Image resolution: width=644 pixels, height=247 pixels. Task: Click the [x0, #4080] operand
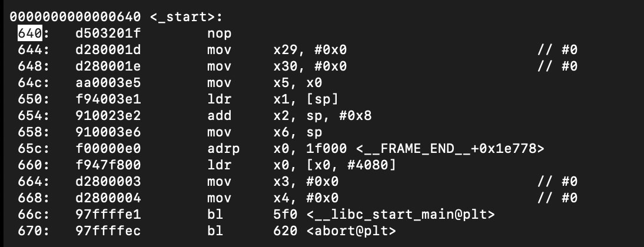coord(351,165)
